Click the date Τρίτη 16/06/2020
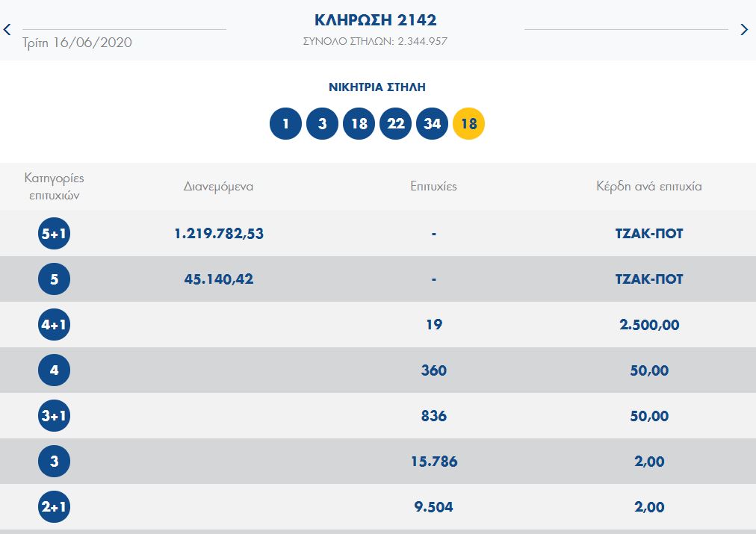 click(77, 43)
